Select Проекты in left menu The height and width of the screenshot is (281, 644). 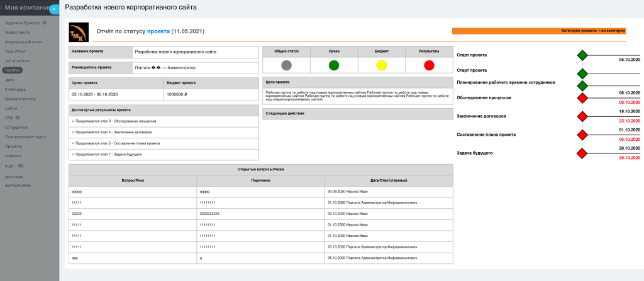[13, 146]
